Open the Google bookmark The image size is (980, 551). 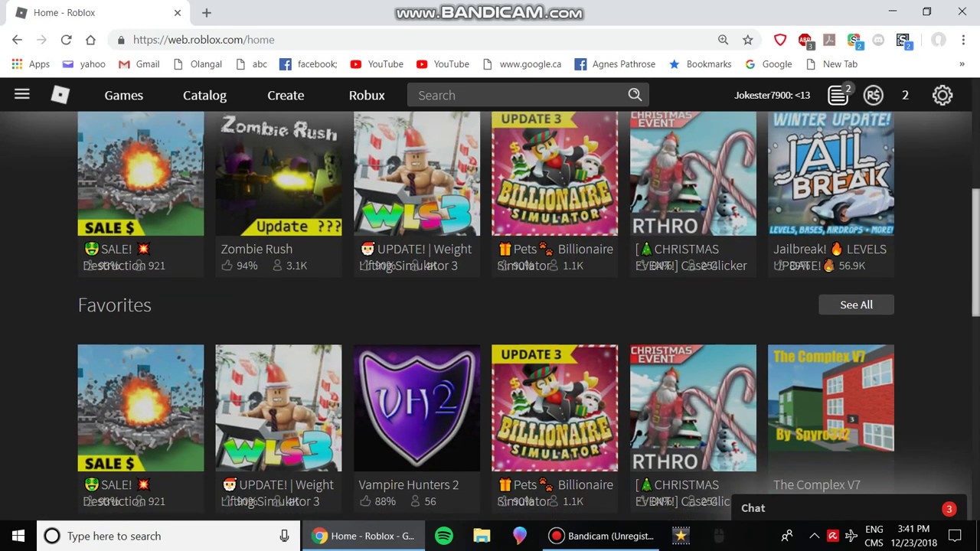[x=768, y=64]
